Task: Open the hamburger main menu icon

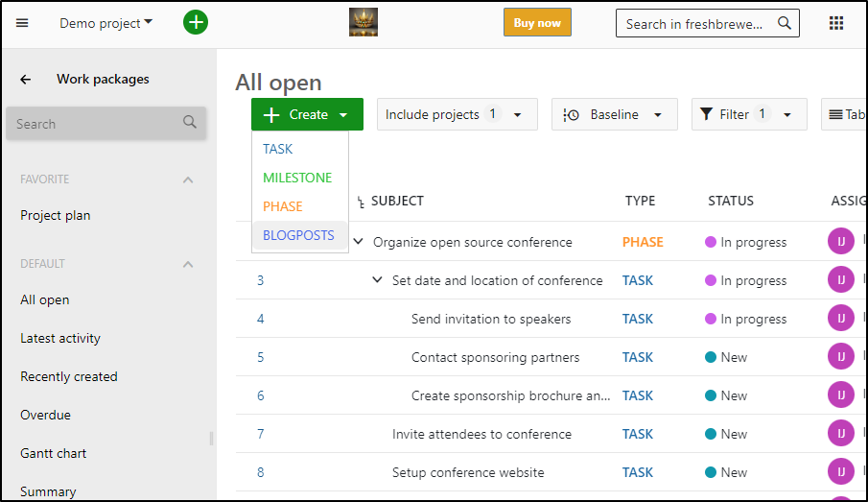Action: click(22, 23)
